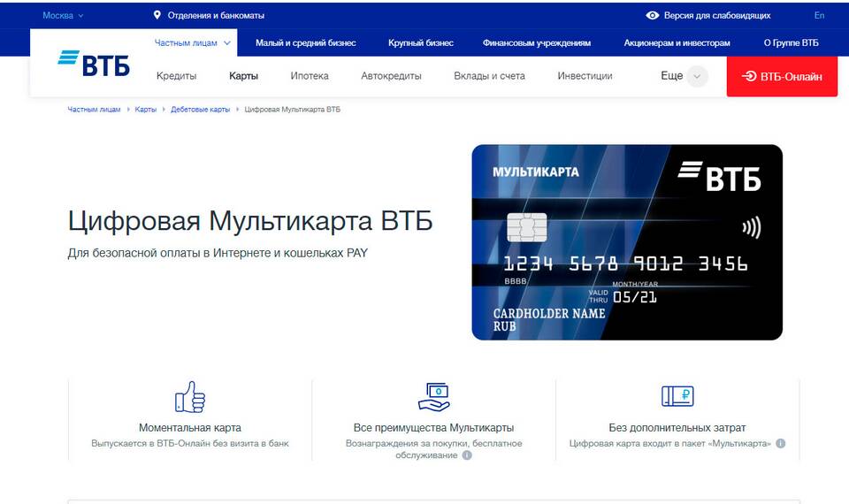Screen dimensions: 849x504
Task: Click Карты breadcrumb link
Action: (x=145, y=110)
